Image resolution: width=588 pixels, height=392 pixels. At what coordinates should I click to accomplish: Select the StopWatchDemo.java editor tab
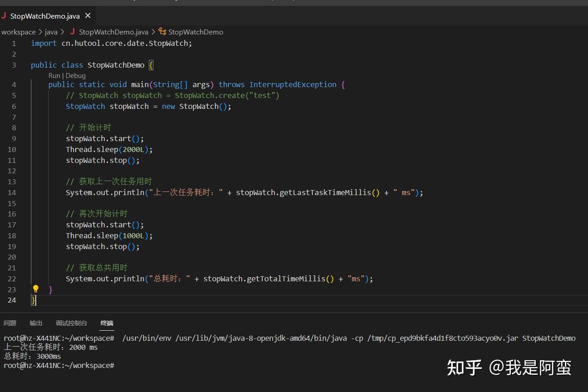[x=45, y=15]
